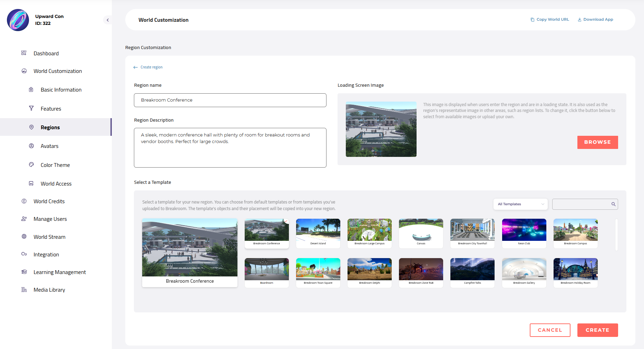This screenshot has height=349, width=644.
Task: Click the Upward Con logo avatar
Action: (18, 20)
